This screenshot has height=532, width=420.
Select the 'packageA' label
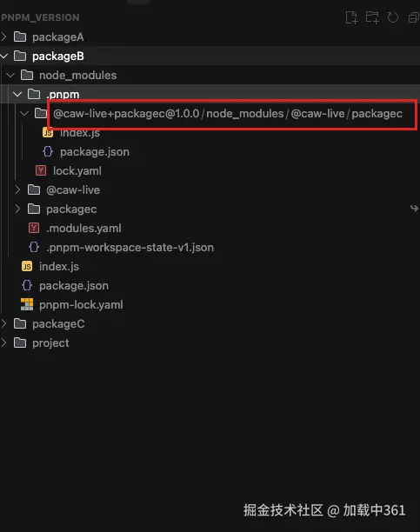coord(58,37)
